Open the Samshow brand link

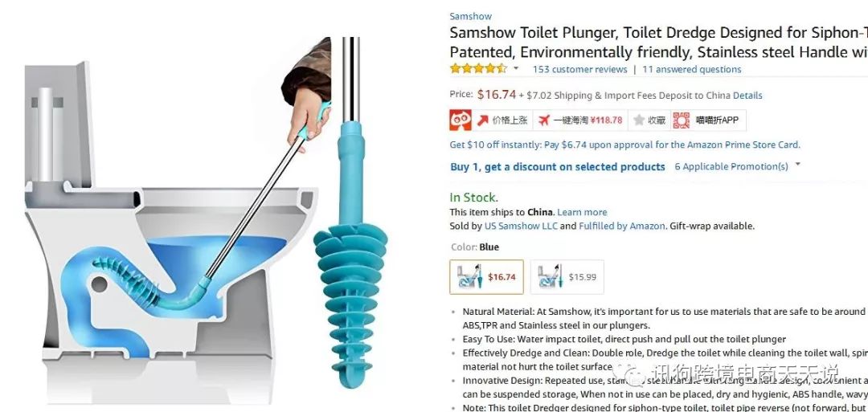[x=470, y=17]
